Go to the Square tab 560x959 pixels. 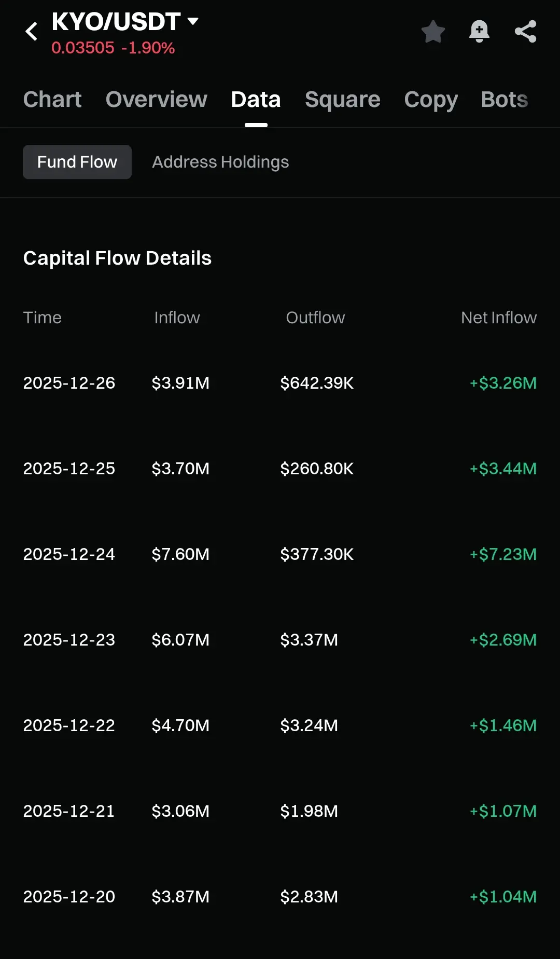[342, 100]
